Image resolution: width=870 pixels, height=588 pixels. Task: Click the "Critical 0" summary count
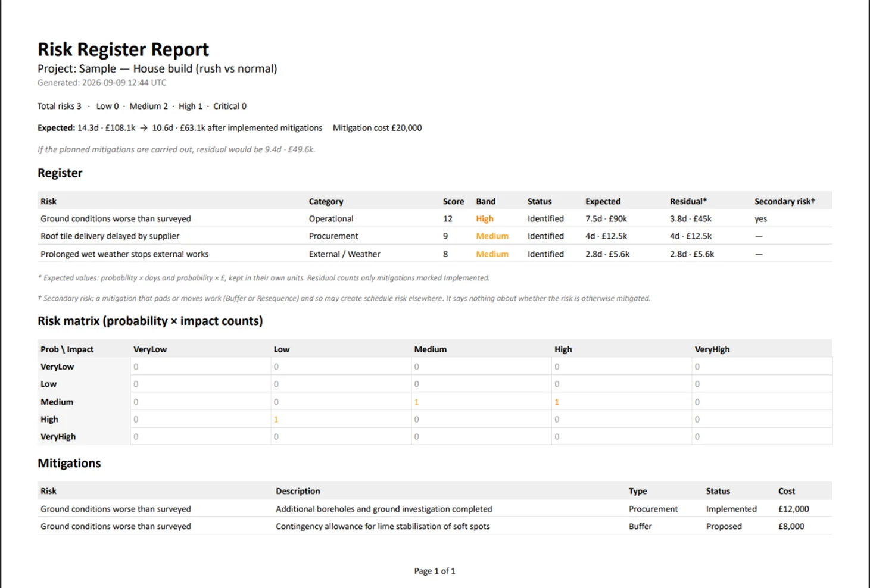(x=230, y=106)
